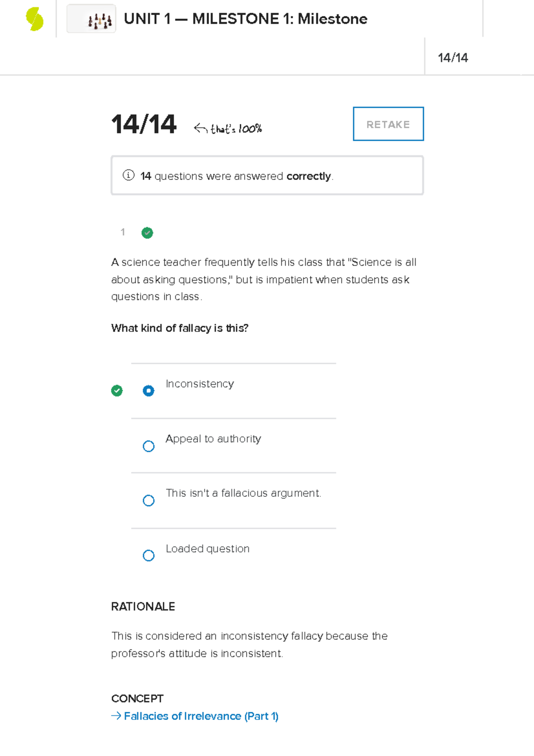Screen dimensions: 534x756
Task: Click the arrow before Fallacies of Irrelevance
Action: point(116,715)
